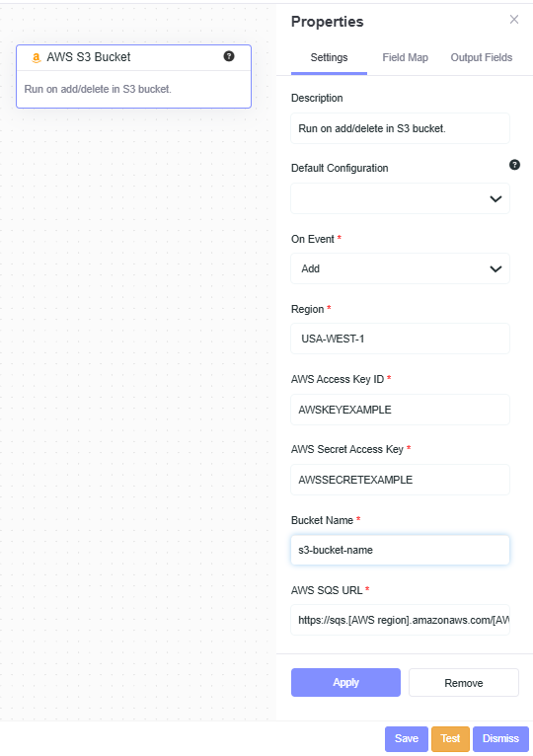Click the AWS Secret Access Key field
The image size is (533, 756).
pyautogui.click(x=400, y=480)
